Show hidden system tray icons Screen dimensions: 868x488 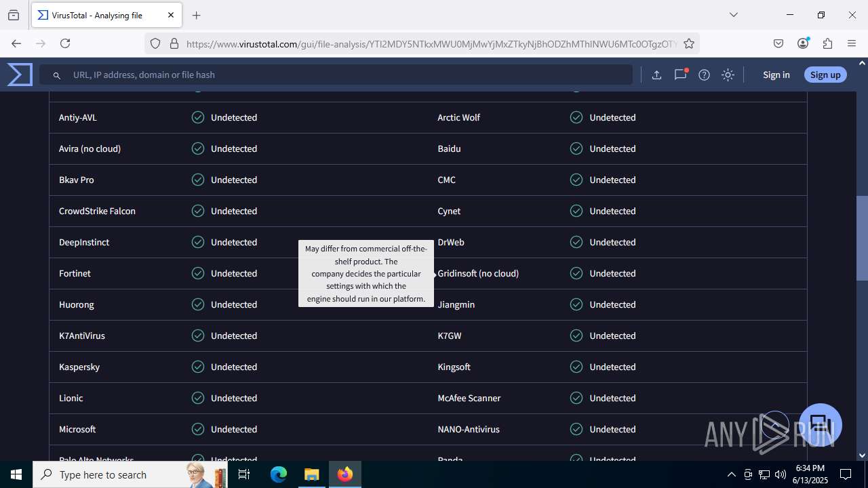click(731, 474)
